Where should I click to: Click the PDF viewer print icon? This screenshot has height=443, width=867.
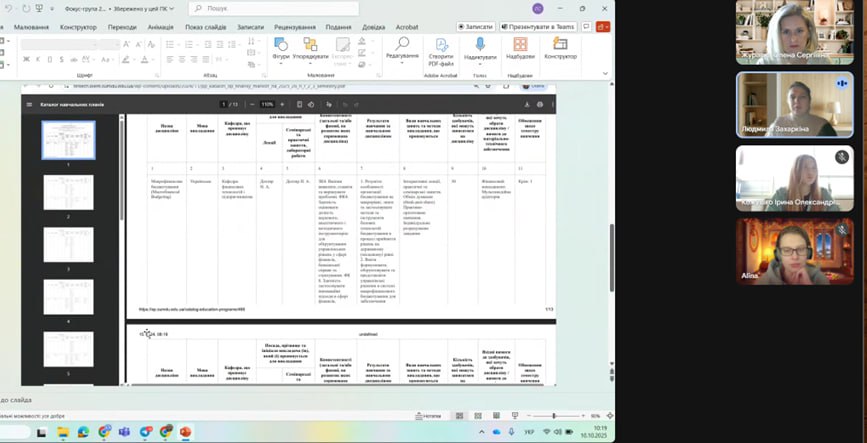(x=540, y=104)
